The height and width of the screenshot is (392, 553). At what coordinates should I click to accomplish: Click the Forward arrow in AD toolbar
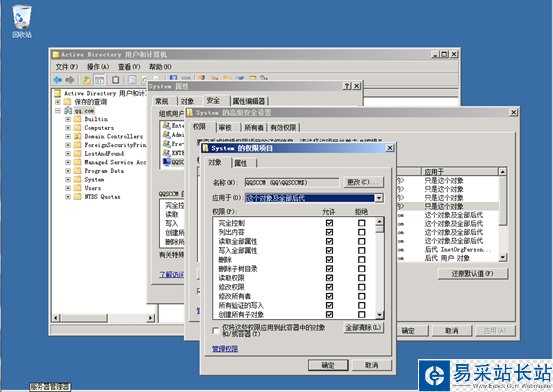point(70,80)
